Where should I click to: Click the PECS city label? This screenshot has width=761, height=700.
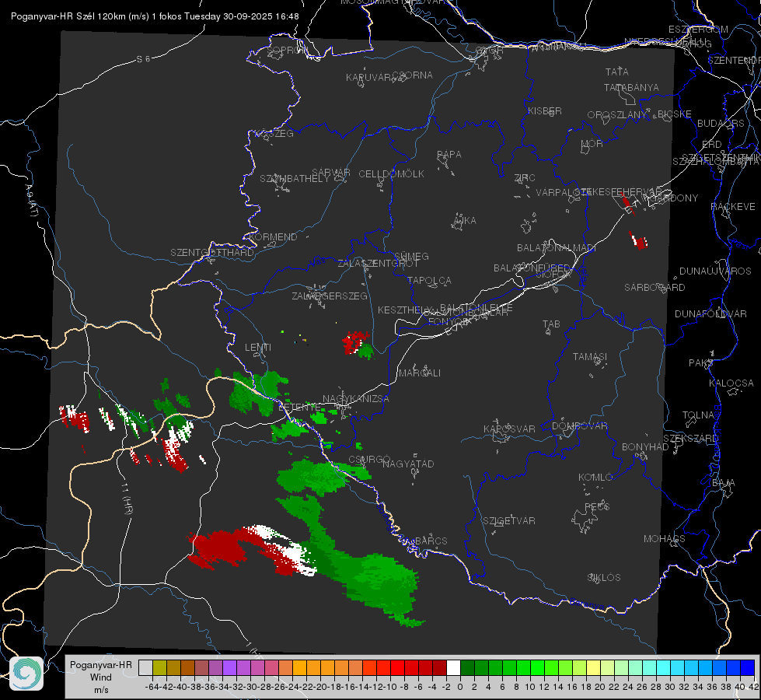[596, 506]
